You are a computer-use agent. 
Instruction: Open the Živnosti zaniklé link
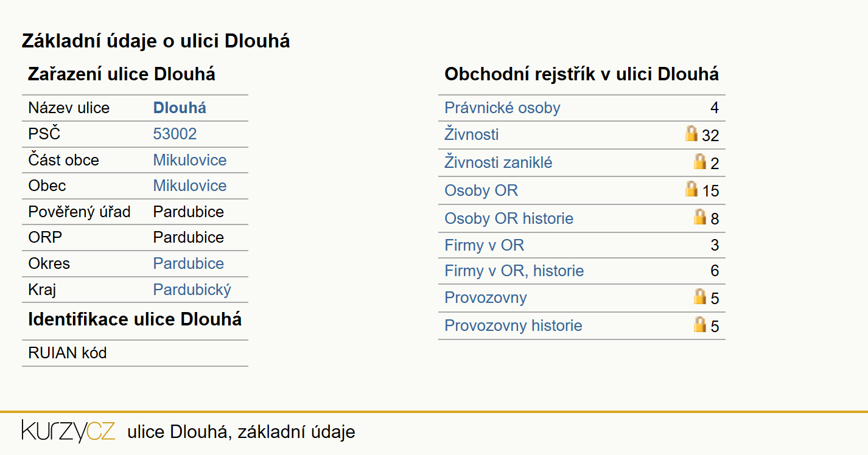coord(499,162)
